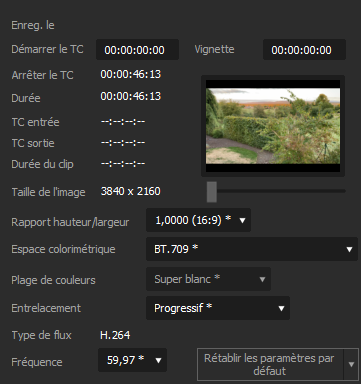
Task: Open the Entrelacement Progressif dropdown
Action: (x=218, y=308)
